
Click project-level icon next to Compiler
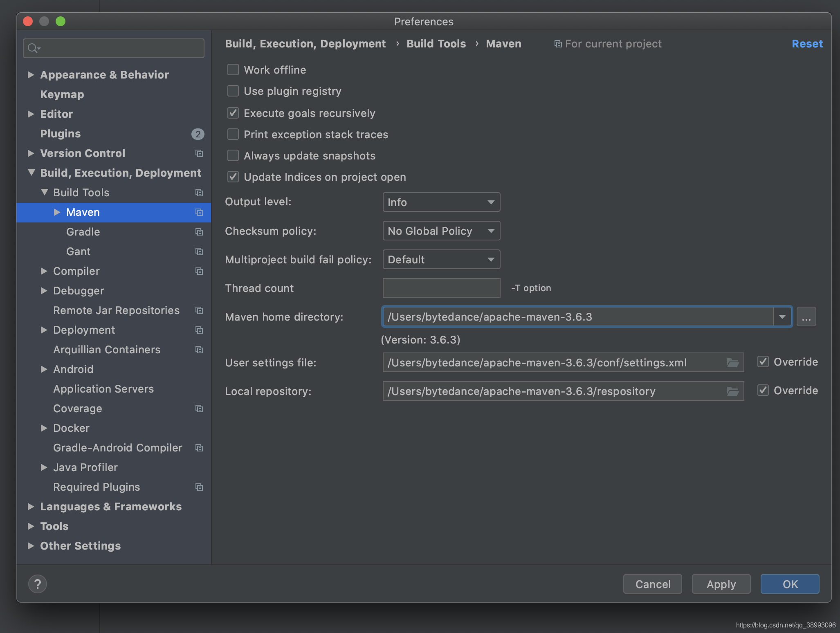(199, 271)
